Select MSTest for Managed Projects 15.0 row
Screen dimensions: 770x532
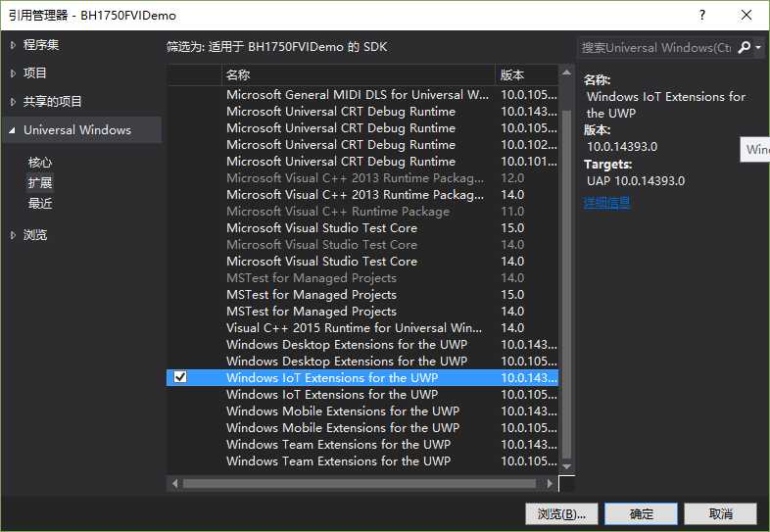pyautogui.click(x=362, y=295)
